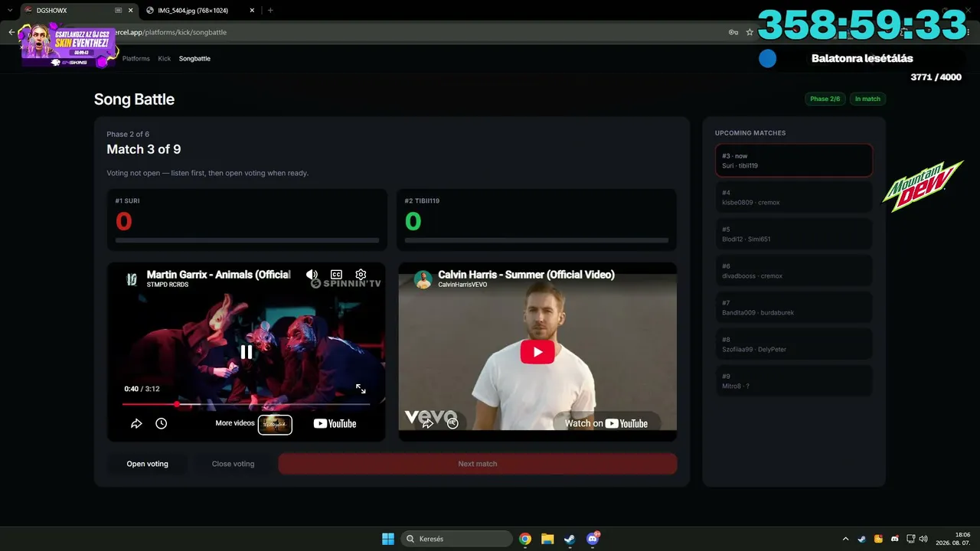Select upcoming match #8 Szofiiaa99 - DelyPeter
This screenshot has width=980, height=551.
[794, 344]
